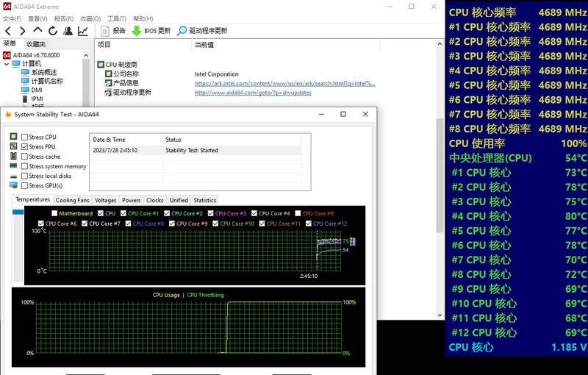Switch to the Cooling Fans tab

73,200
